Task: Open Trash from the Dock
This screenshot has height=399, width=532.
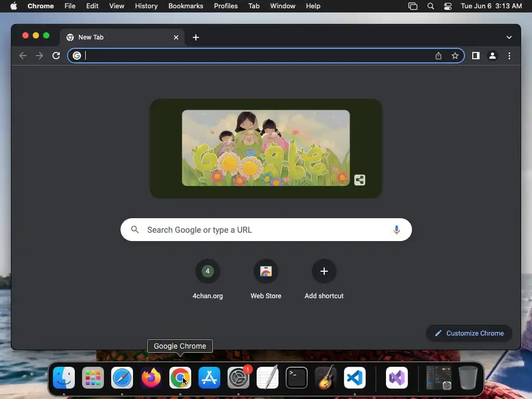Action: [x=468, y=378]
